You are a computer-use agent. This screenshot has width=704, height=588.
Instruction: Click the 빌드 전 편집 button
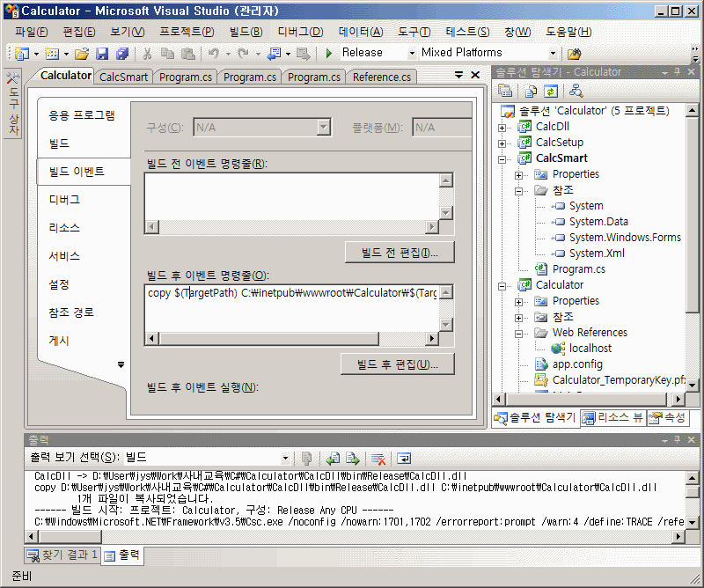400,253
